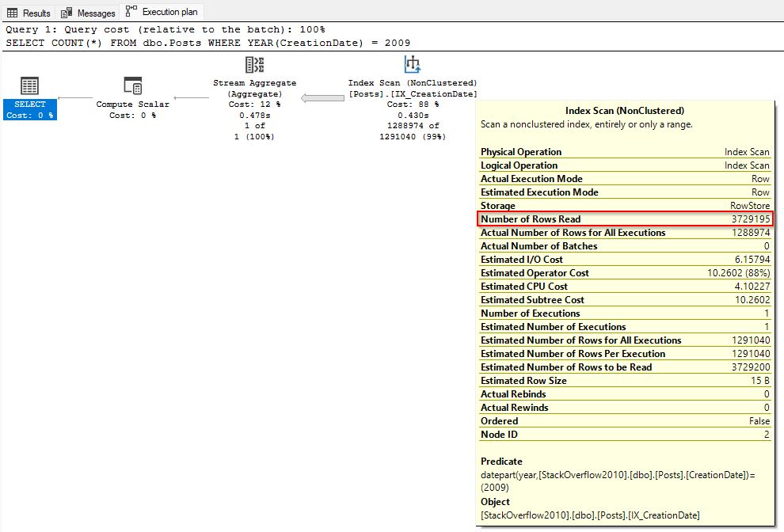Click the 'Scan a nonclustered index' description

(x=587, y=124)
